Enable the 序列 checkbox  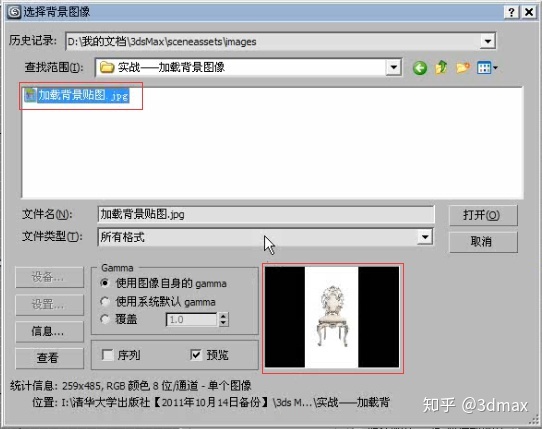coord(108,355)
